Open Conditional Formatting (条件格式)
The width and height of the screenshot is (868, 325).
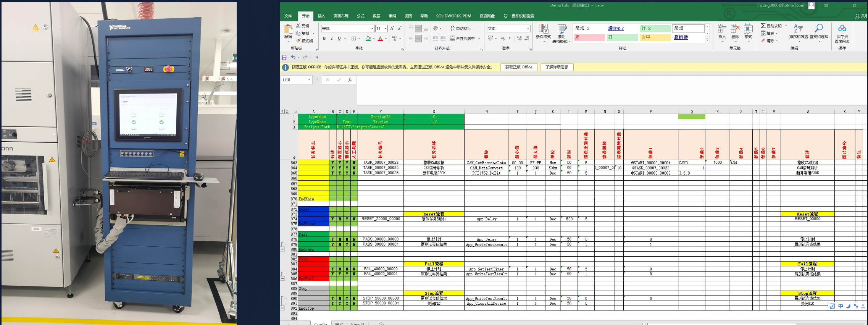click(543, 32)
